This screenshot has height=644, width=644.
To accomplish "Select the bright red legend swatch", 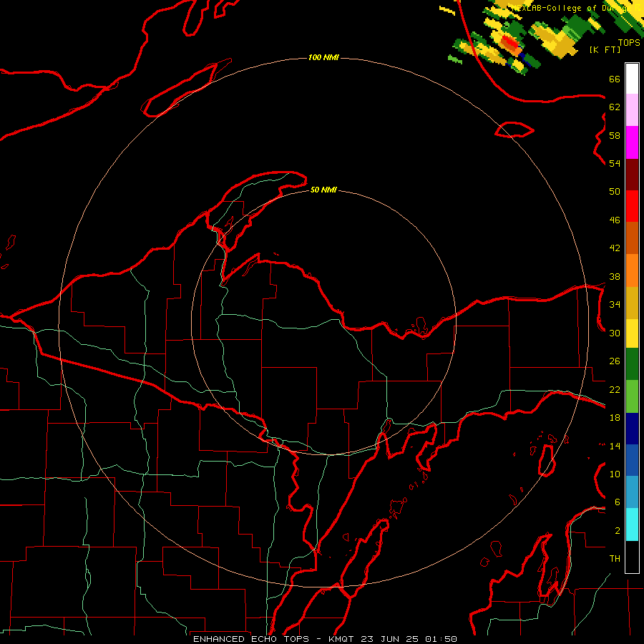I will [x=632, y=206].
